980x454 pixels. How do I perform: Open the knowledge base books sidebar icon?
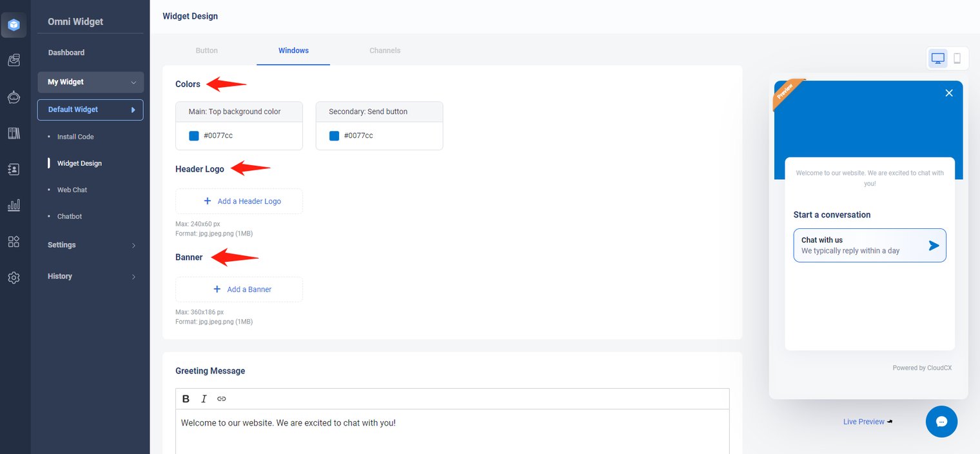(14, 133)
